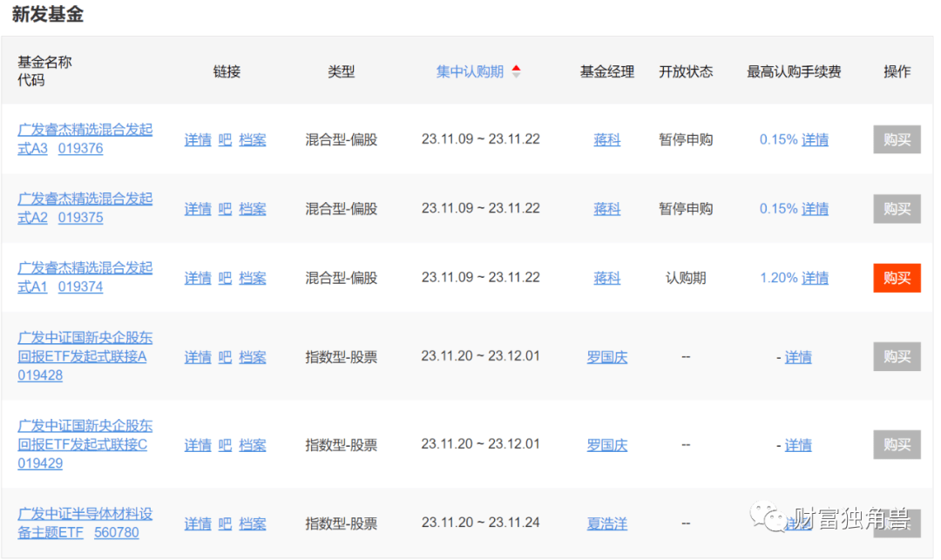Screen dimensions: 941x560
Task: Open fund code 019374 link
Action: tap(80, 287)
